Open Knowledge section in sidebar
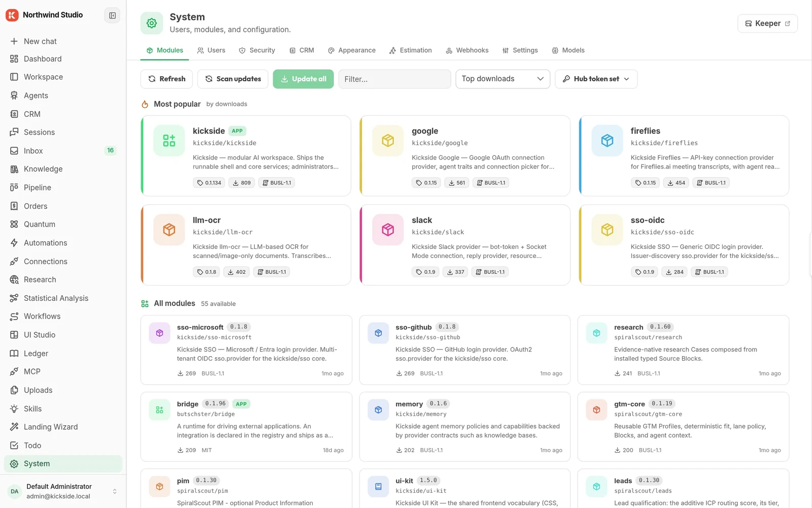The height and width of the screenshot is (508, 812). pos(63,169)
